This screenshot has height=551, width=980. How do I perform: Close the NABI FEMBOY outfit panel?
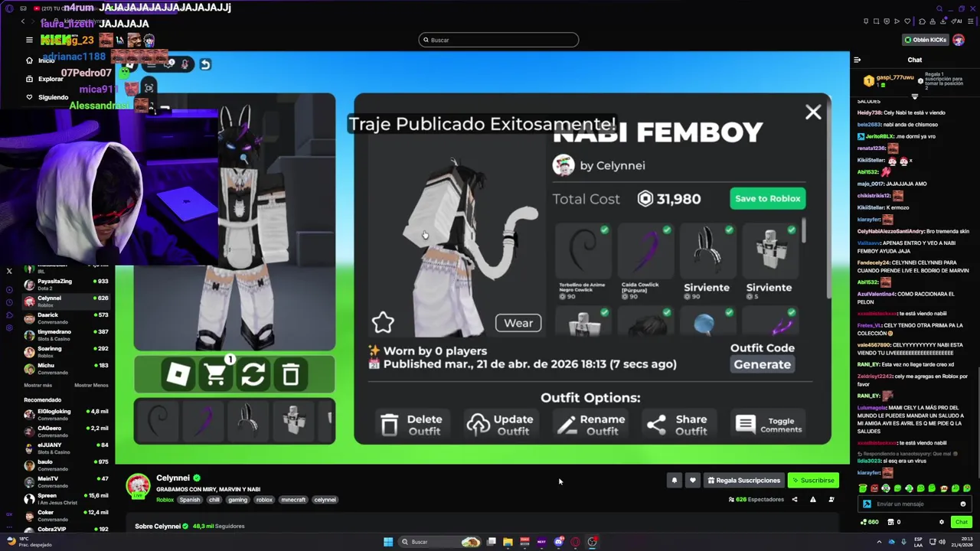813,112
